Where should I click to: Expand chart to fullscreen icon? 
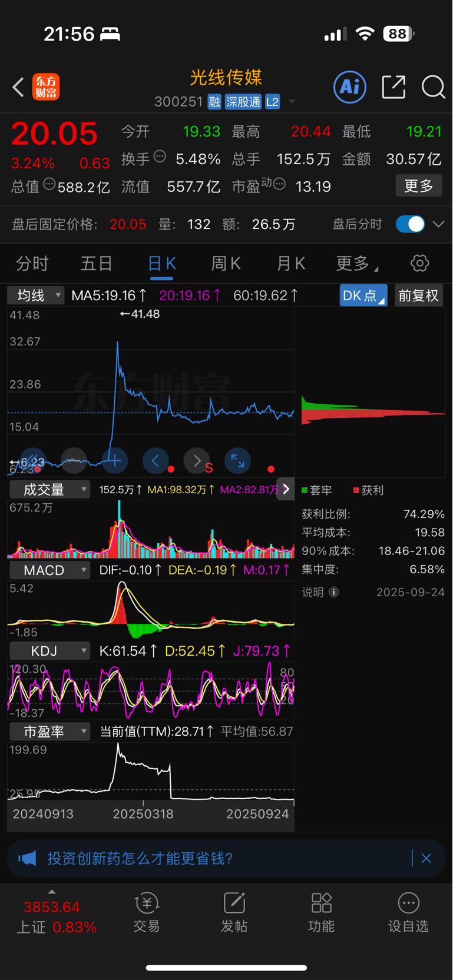pyautogui.click(x=237, y=461)
